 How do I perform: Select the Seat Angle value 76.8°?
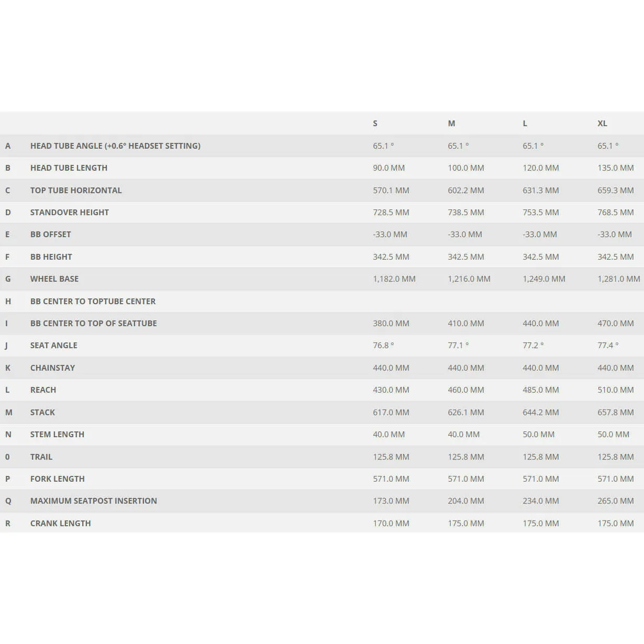pyautogui.click(x=383, y=346)
